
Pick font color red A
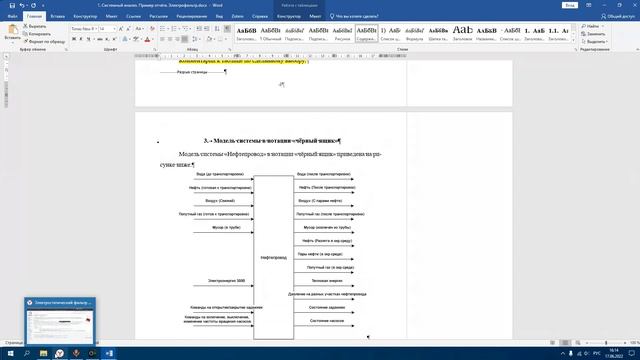(x=147, y=39)
